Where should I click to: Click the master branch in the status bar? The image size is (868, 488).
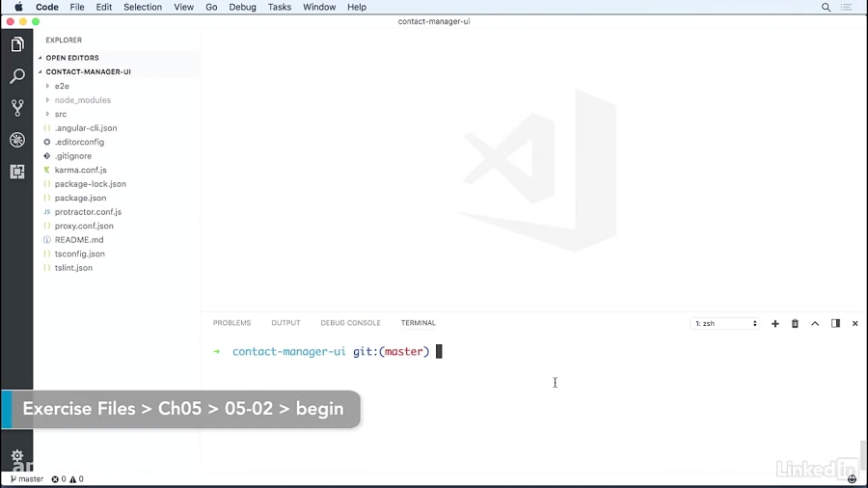point(27,479)
